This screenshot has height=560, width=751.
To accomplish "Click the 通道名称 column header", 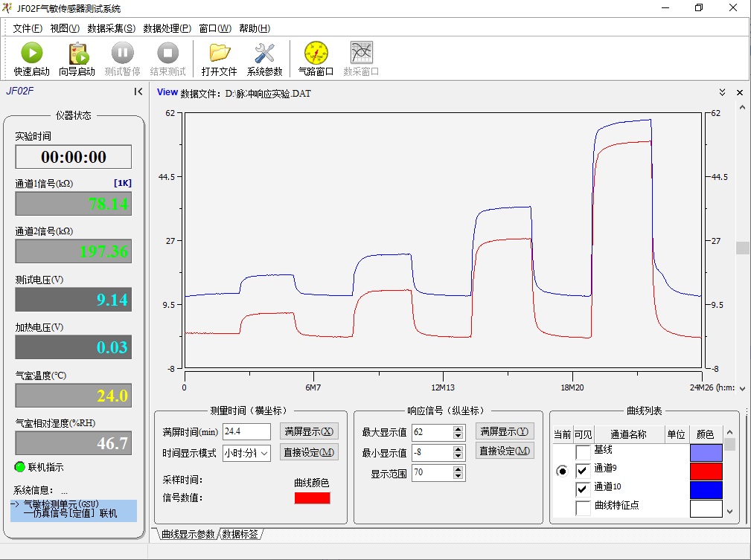I will coord(629,434).
